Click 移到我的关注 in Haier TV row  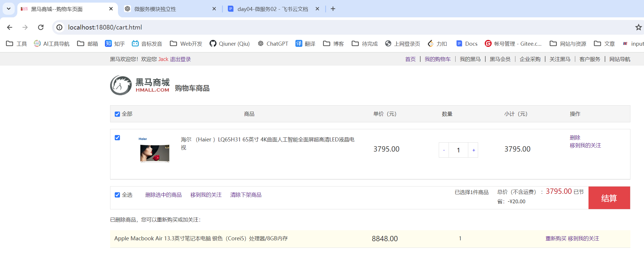(x=585, y=145)
